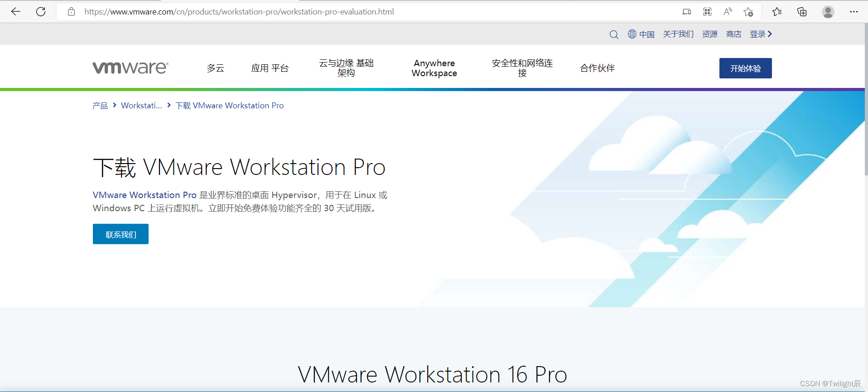Open the 云与边缘 基础架构 menu

pyautogui.click(x=346, y=68)
